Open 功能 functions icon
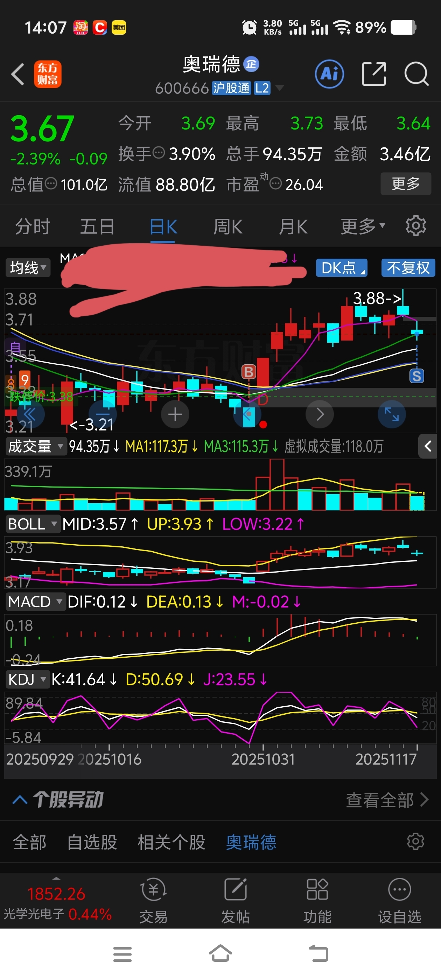The width and height of the screenshot is (441, 980). (x=317, y=901)
